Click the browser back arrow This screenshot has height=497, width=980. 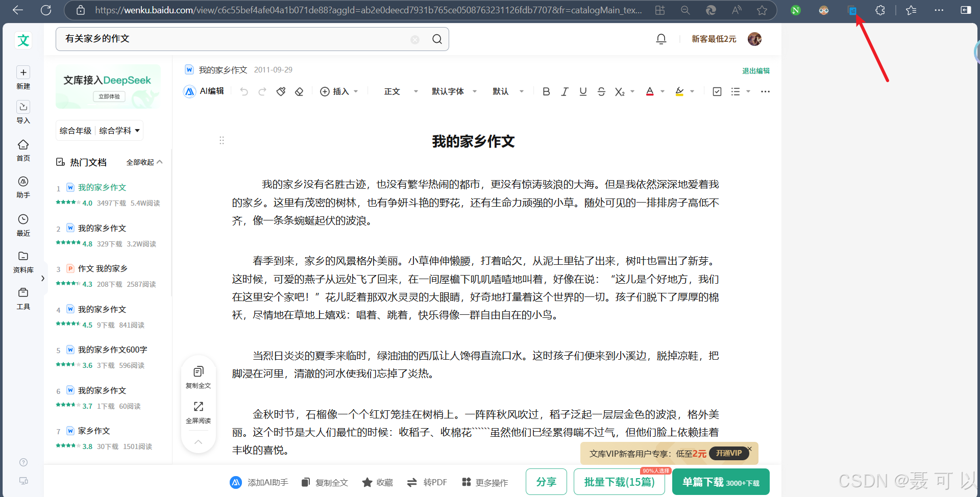point(18,10)
